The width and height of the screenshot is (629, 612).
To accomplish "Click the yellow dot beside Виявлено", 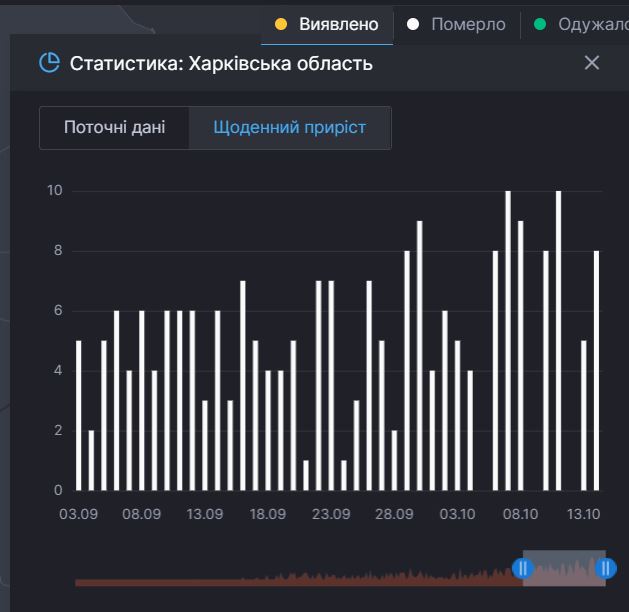I will [x=281, y=24].
